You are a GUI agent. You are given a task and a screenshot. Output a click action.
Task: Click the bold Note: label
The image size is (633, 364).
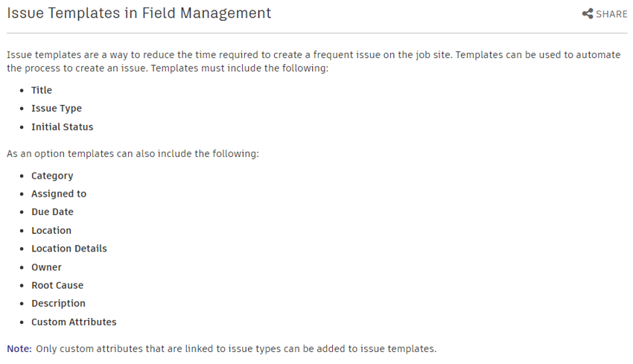pos(19,348)
